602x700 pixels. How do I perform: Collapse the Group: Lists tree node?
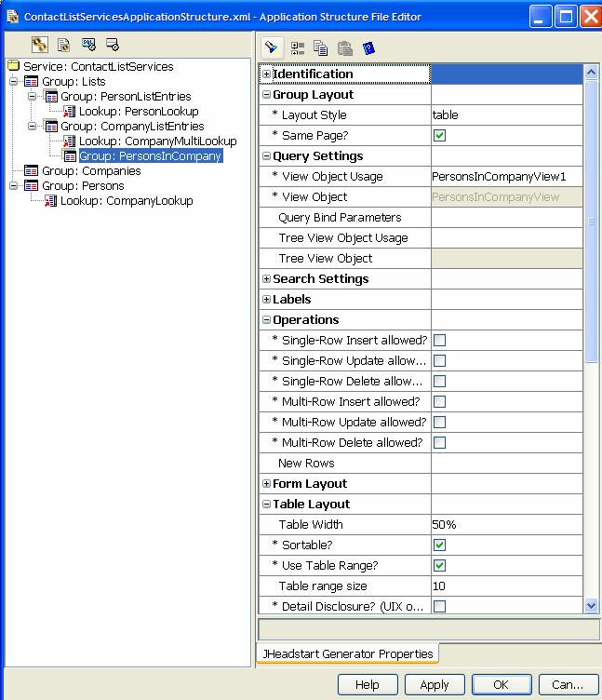pos(14,82)
